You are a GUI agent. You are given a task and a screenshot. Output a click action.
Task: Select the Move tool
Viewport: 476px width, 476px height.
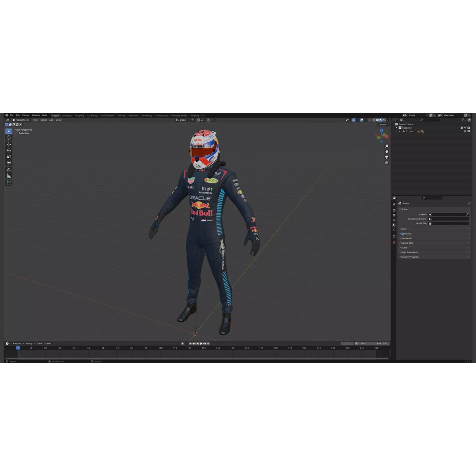pyautogui.click(x=9, y=144)
